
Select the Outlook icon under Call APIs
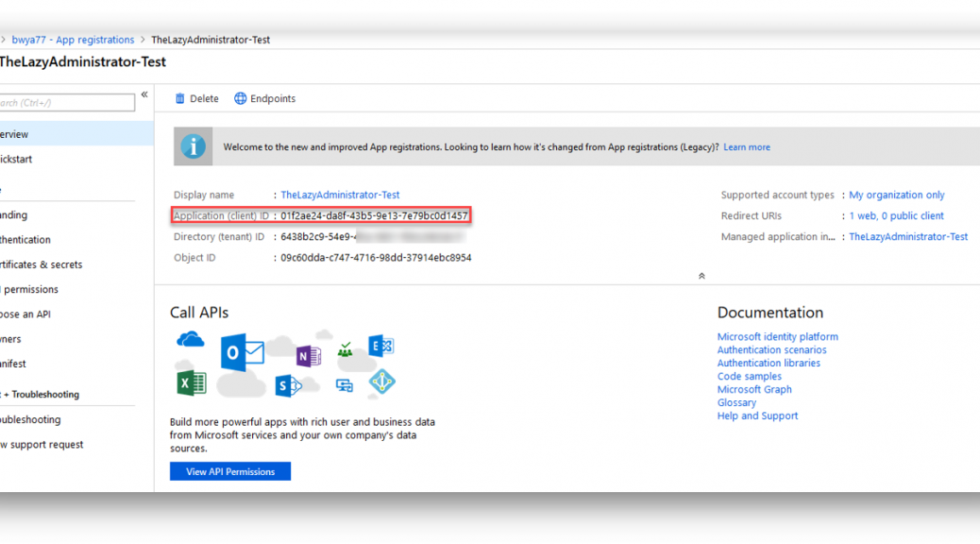pyautogui.click(x=242, y=352)
